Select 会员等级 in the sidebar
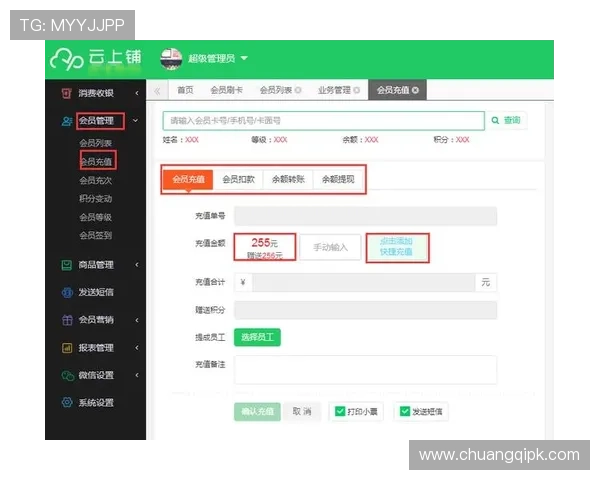Screen dimensions: 600x480 (96, 217)
